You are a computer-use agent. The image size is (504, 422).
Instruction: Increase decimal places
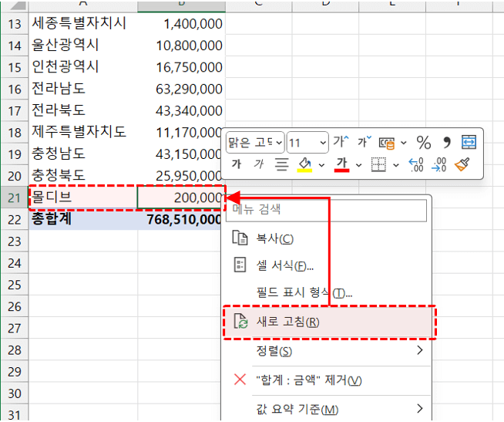pyautogui.click(x=416, y=164)
